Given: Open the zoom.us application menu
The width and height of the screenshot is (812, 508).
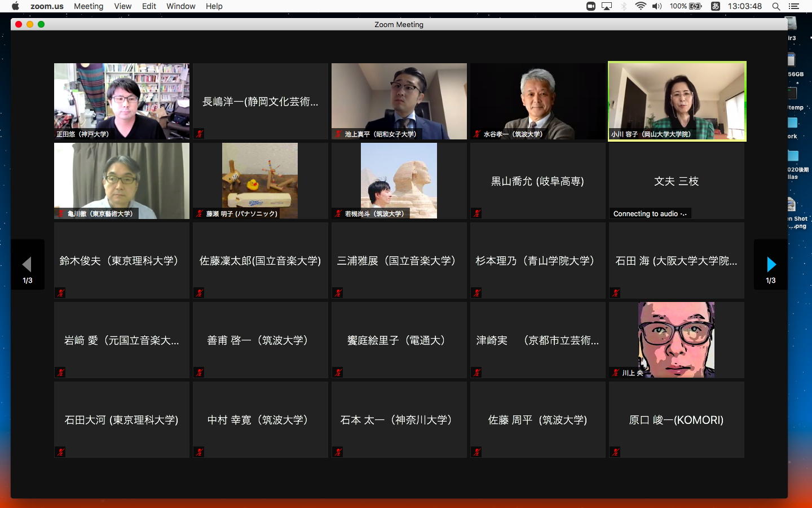Looking at the screenshot, I should (x=47, y=6).
